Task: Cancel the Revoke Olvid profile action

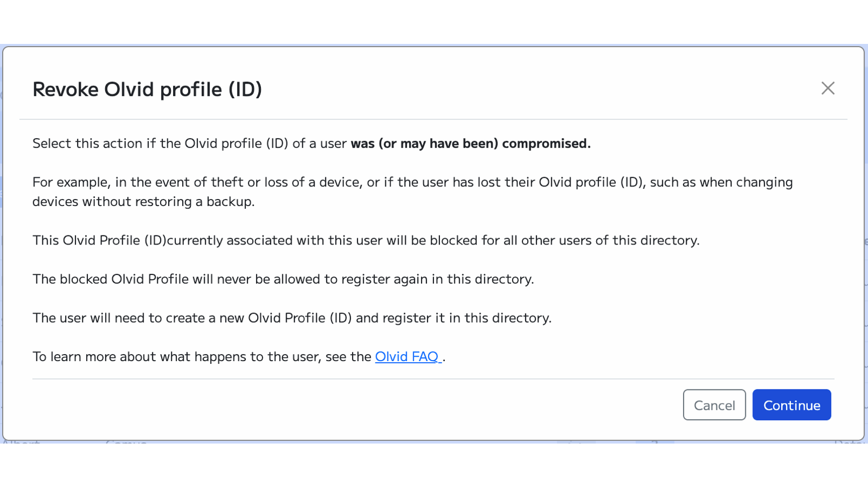Action: (714, 404)
